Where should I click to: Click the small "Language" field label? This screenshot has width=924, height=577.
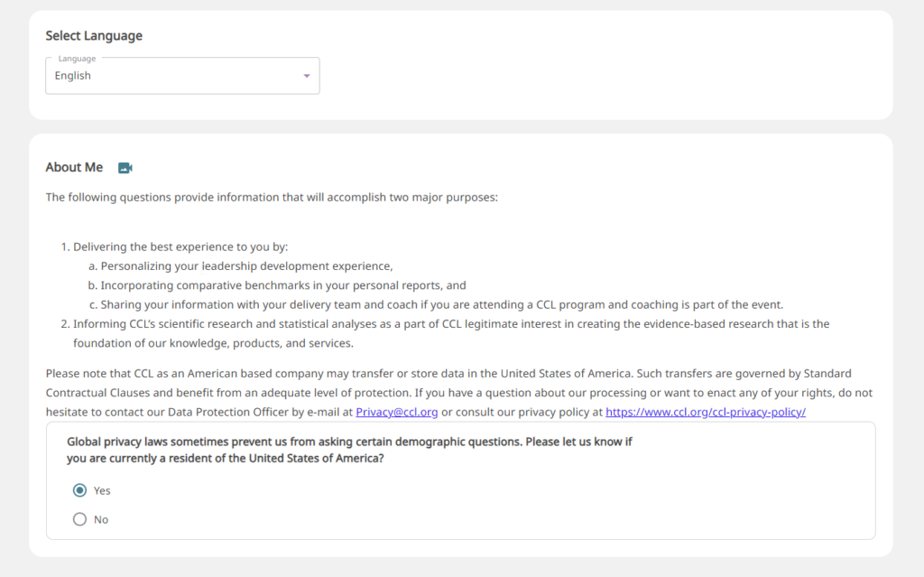(x=77, y=59)
